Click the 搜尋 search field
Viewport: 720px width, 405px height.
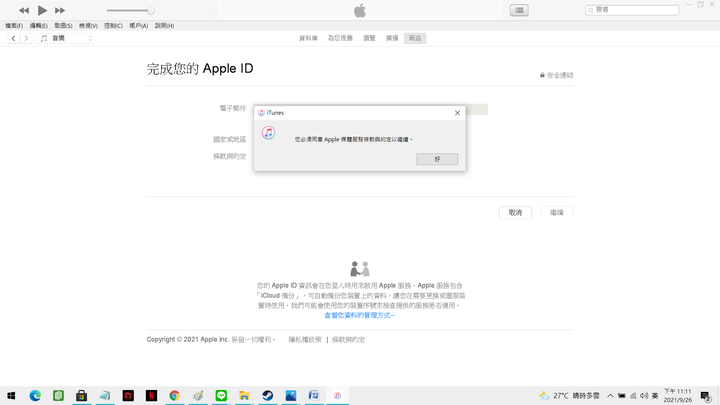[632, 10]
